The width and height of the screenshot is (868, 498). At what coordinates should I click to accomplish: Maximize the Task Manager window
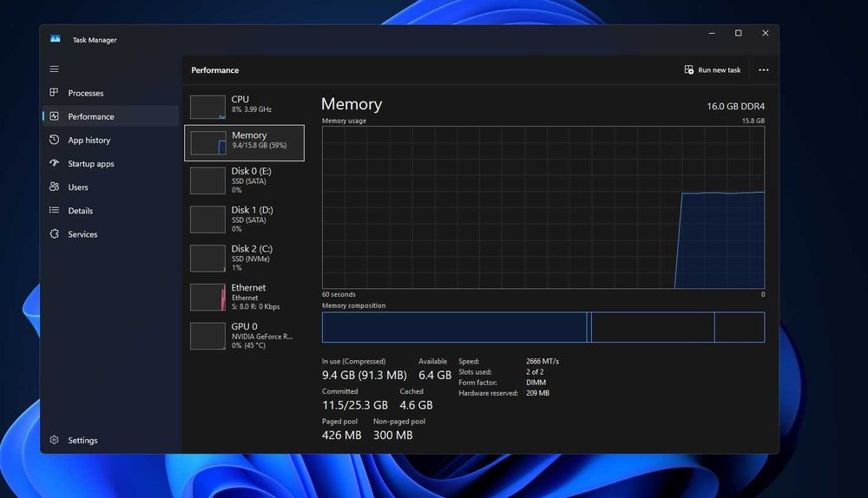[739, 33]
